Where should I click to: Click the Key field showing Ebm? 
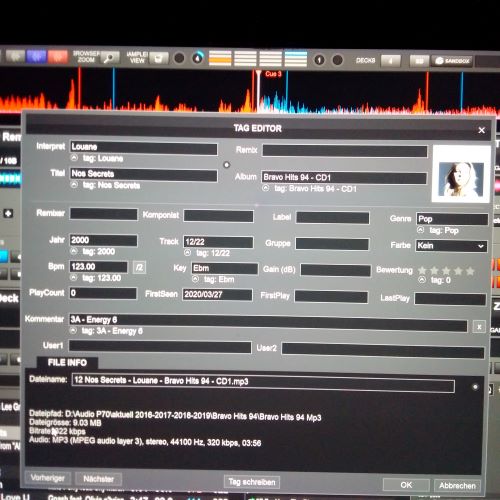pos(224,268)
